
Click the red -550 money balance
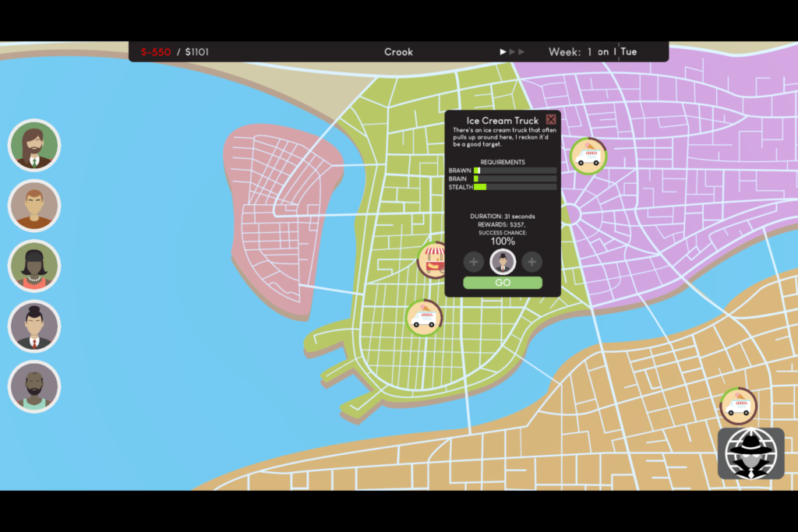(156, 52)
